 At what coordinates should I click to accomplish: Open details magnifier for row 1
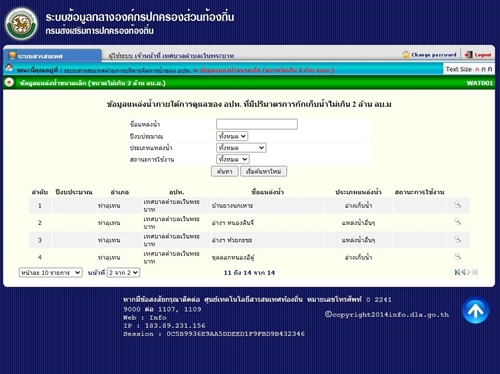[458, 204]
